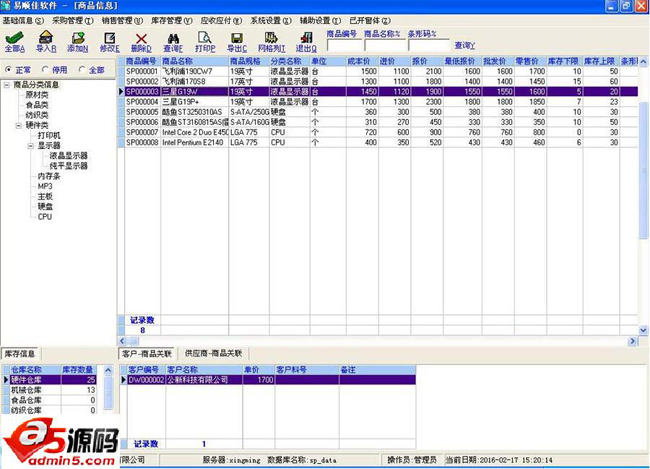Select the 正常 radio button
The width and height of the screenshot is (650, 469).
11,70
